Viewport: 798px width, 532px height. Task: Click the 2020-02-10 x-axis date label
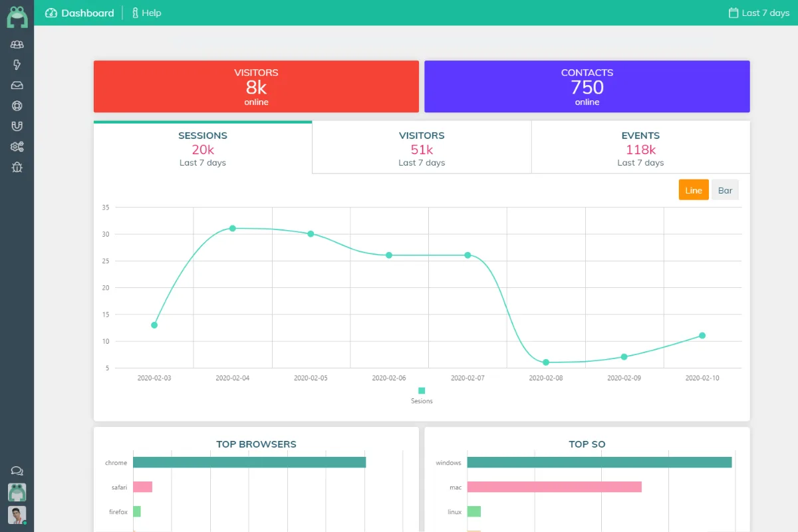point(702,378)
